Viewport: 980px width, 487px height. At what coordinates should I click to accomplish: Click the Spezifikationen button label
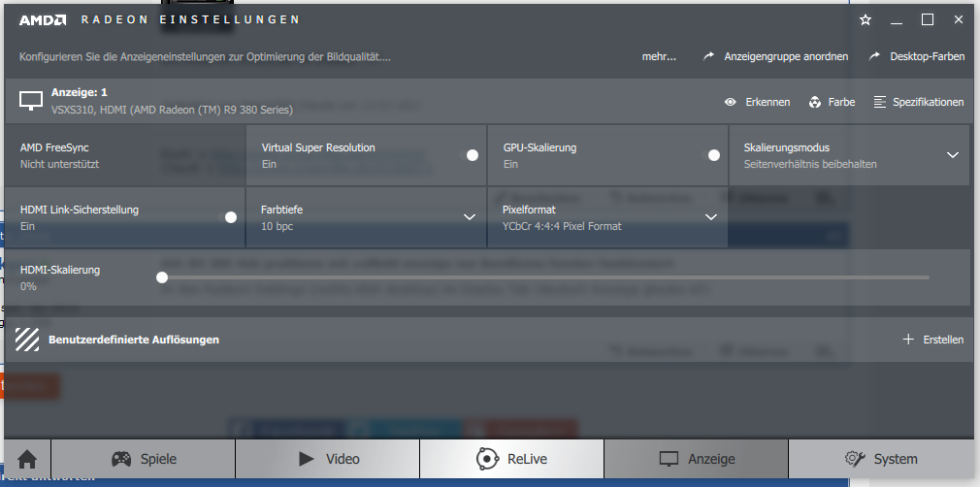click(929, 102)
